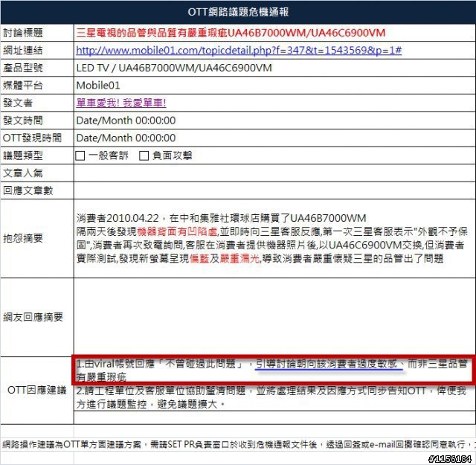Select the Date/Month value in OTT發現時間 row

point(126,138)
